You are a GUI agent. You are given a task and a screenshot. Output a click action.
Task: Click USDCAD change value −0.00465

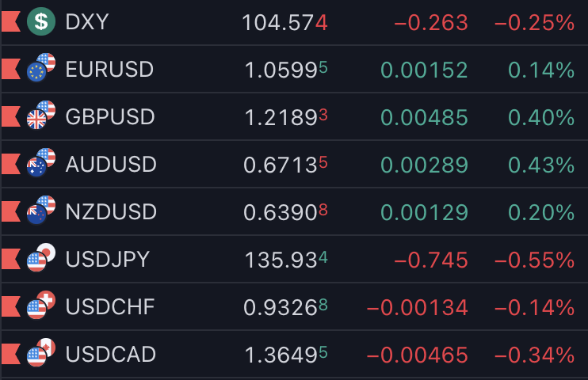click(417, 355)
